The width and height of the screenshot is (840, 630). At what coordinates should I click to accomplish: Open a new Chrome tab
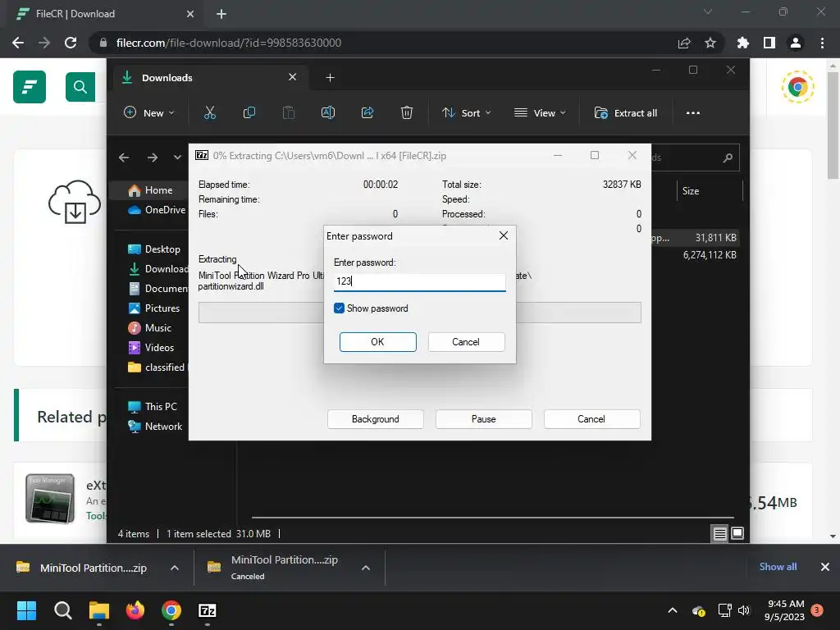pyautogui.click(x=221, y=14)
